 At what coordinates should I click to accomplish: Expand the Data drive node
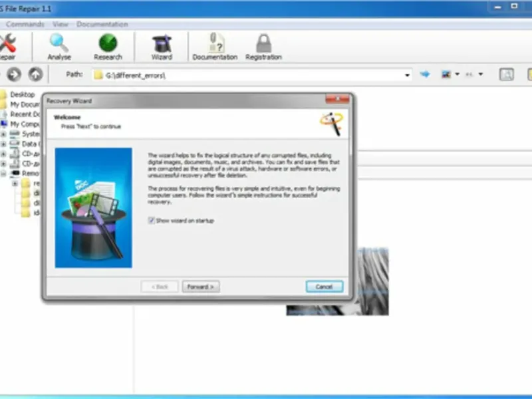pos(3,144)
